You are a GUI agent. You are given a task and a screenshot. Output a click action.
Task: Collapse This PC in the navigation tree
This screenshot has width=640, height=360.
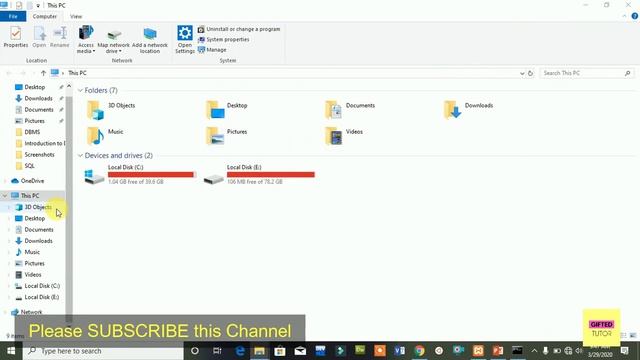pyautogui.click(x=5, y=196)
